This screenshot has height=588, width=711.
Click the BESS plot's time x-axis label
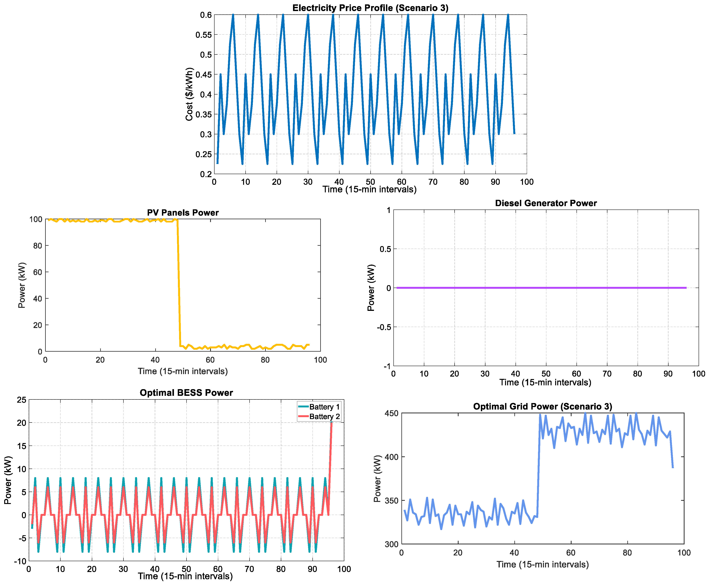(185, 576)
